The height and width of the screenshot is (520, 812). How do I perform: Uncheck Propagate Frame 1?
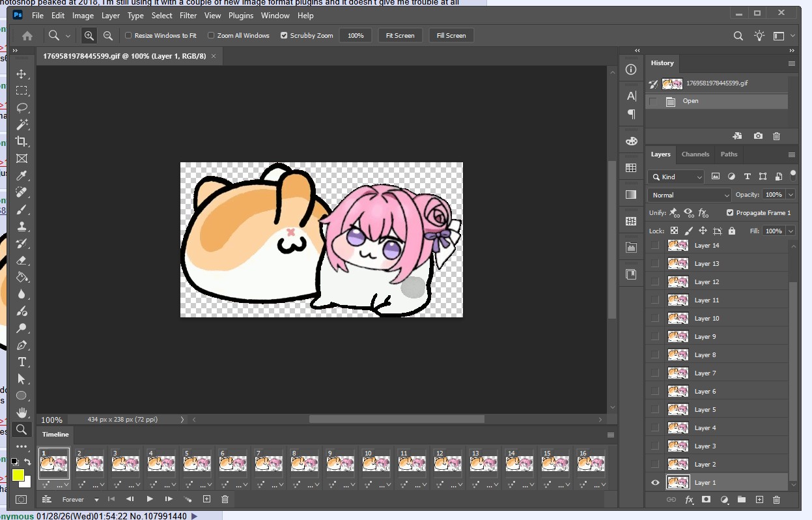pyautogui.click(x=730, y=213)
